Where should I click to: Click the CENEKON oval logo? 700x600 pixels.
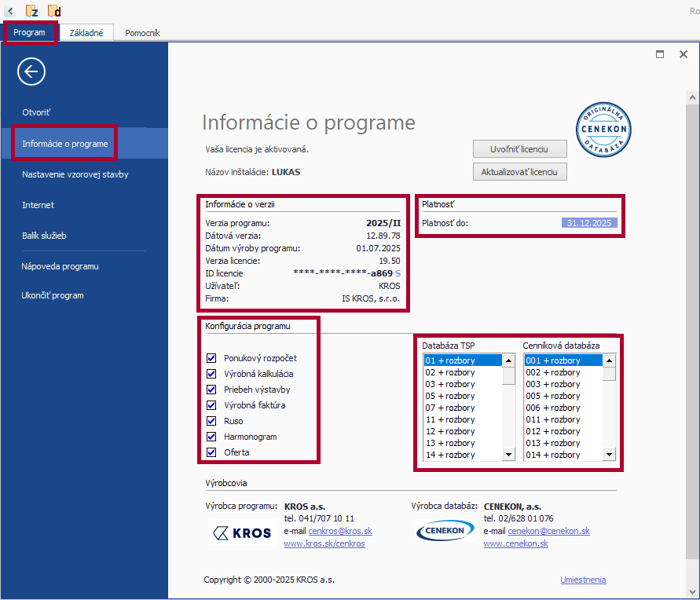tap(444, 532)
